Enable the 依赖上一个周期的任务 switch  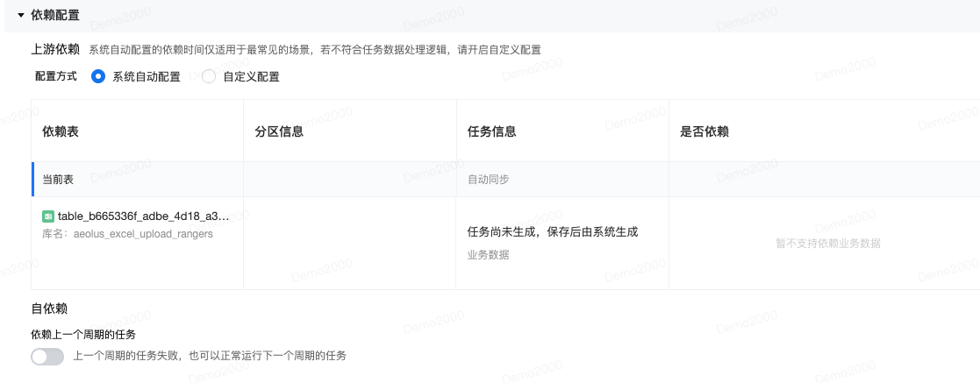pos(47,356)
